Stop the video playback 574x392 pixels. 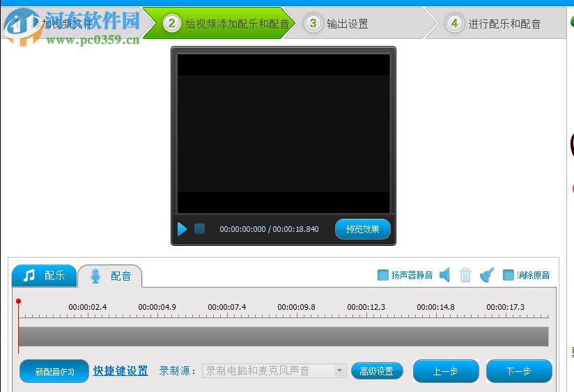(x=199, y=229)
